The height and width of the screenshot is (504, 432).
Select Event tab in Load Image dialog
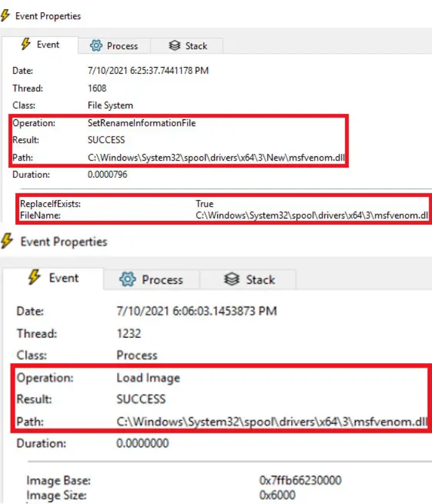pyautogui.click(x=53, y=278)
